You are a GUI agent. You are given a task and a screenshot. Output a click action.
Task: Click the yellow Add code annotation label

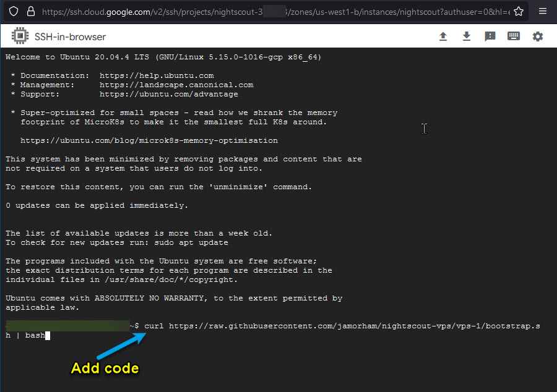click(x=105, y=368)
